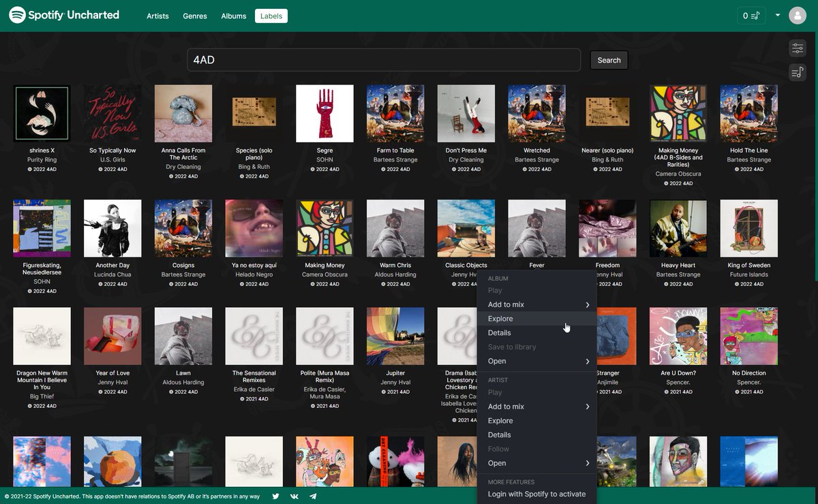The width and height of the screenshot is (818, 504).
Task: Open the So Typically Now album cover
Action: click(112, 113)
